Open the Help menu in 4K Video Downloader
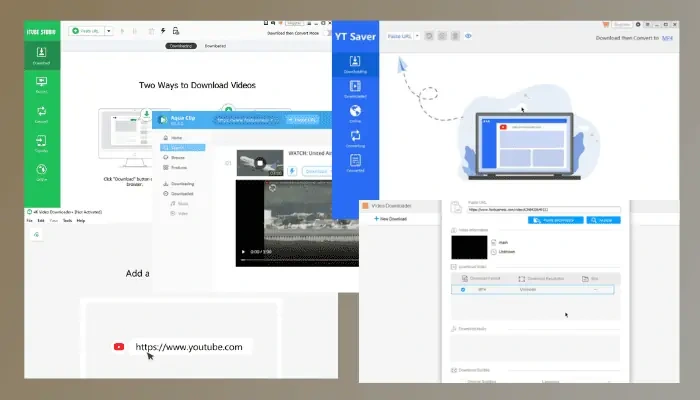This screenshot has height=400, width=700. (x=81, y=221)
